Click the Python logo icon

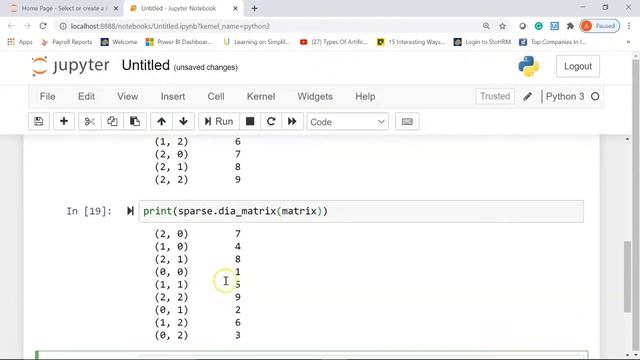tap(529, 66)
